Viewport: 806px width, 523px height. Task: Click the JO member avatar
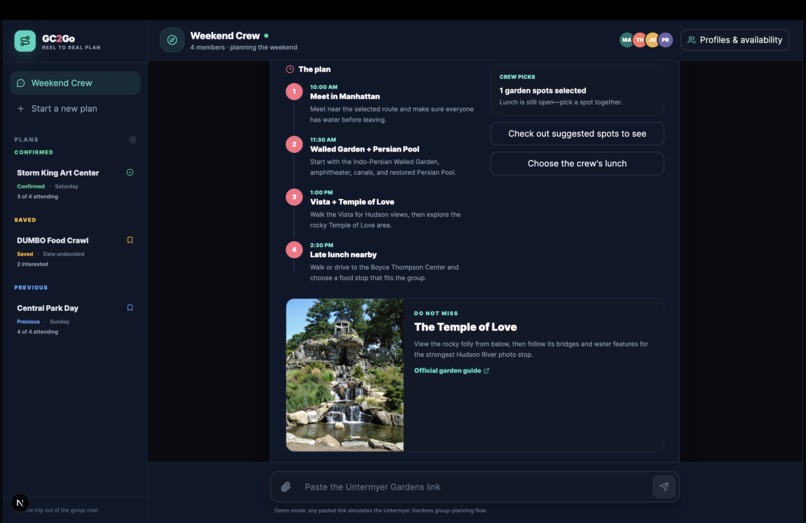(x=652, y=40)
